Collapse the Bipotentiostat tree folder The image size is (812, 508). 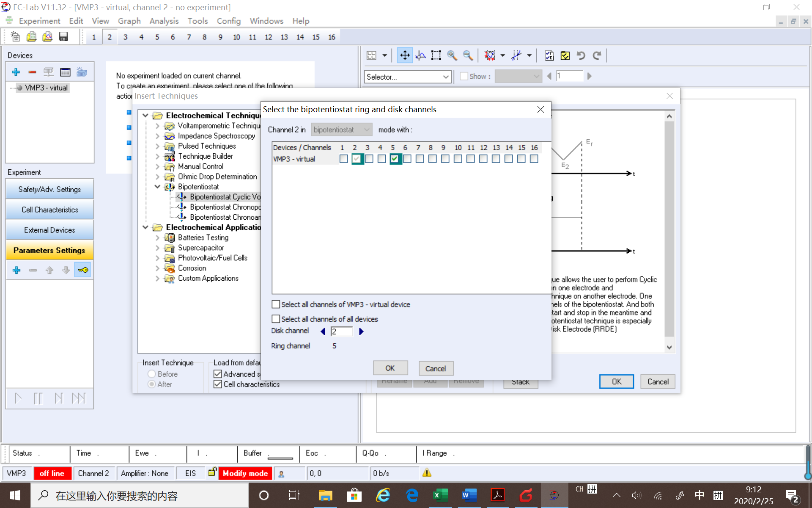[x=157, y=187]
